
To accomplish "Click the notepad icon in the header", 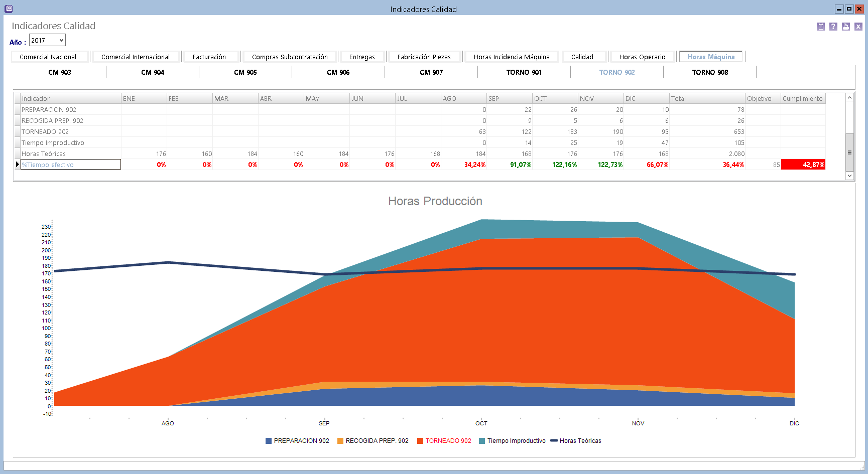I will click(821, 27).
